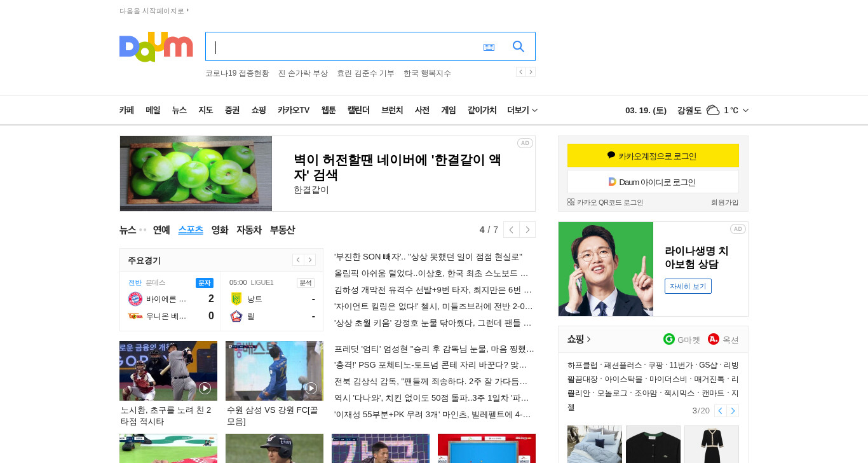Open the 증권 menu item

tap(232, 110)
